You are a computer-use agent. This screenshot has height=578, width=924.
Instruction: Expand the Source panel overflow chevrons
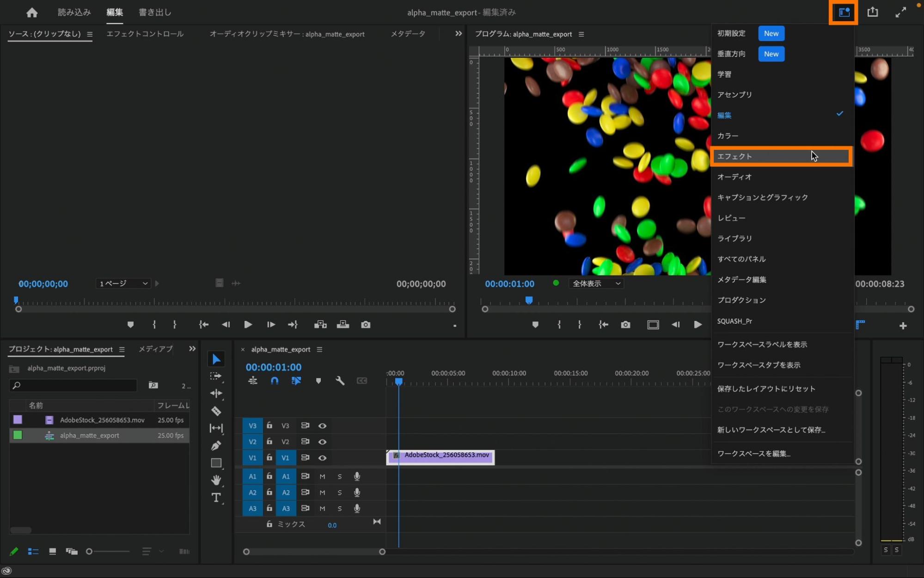[x=458, y=34]
